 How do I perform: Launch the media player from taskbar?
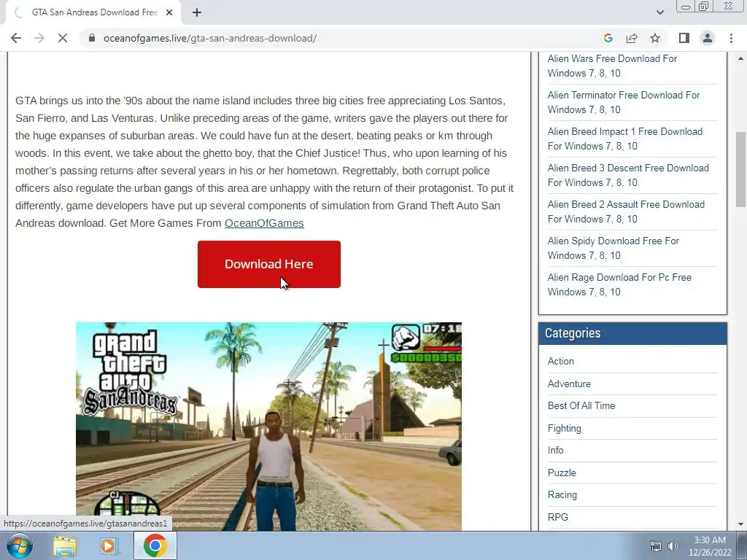[109, 546]
